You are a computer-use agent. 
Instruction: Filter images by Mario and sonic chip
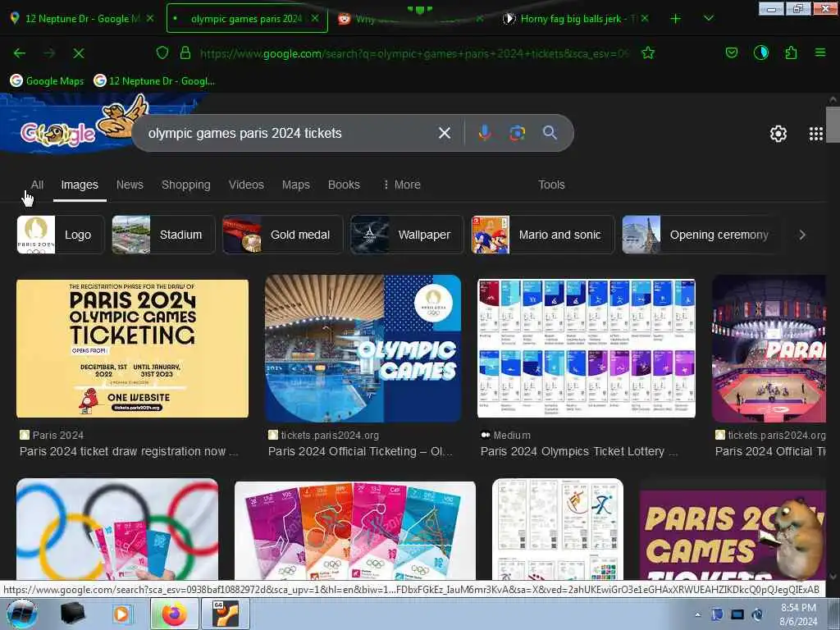pyautogui.click(x=543, y=235)
